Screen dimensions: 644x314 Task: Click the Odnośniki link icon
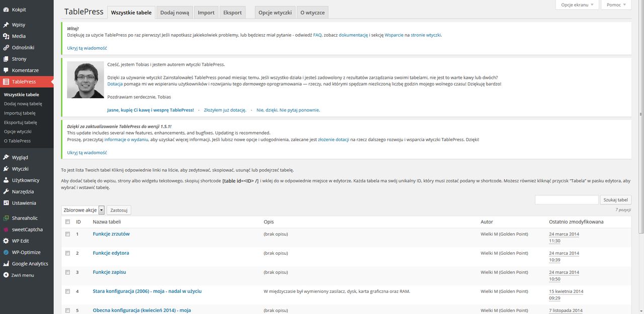(x=6, y=48)
